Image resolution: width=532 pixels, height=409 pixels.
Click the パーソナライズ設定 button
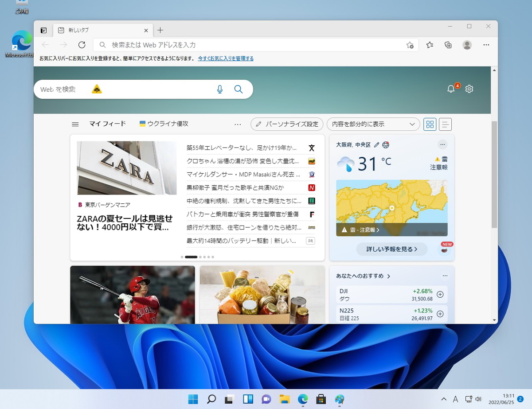pos(287,124)
